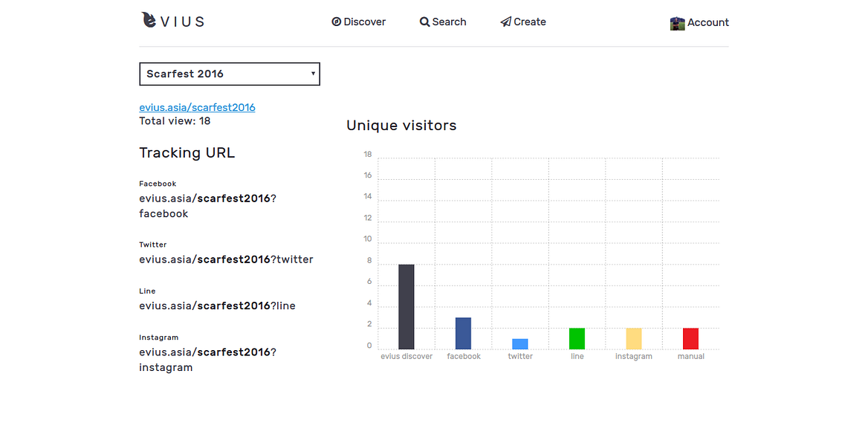Select the Facebook tracking URL text

[x=207, y=206]
